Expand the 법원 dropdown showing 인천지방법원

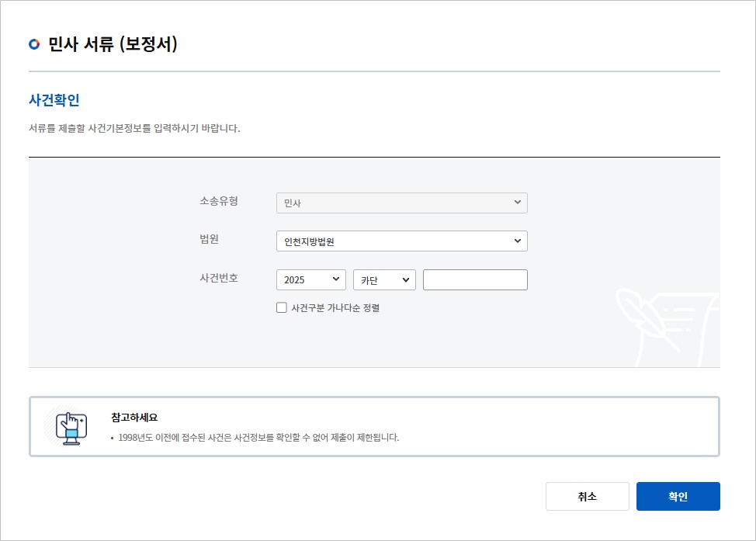[401, 241]
